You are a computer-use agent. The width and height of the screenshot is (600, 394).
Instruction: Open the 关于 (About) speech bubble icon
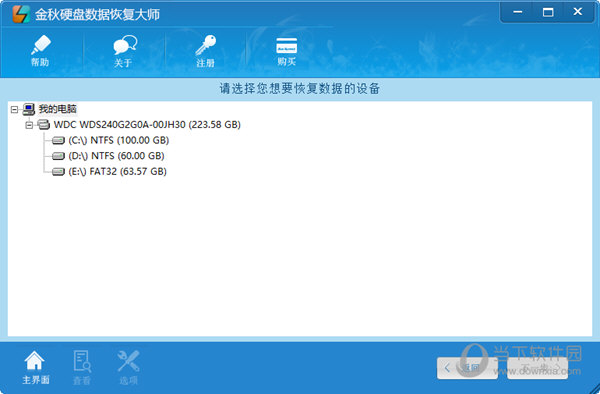tap(124, 51)
